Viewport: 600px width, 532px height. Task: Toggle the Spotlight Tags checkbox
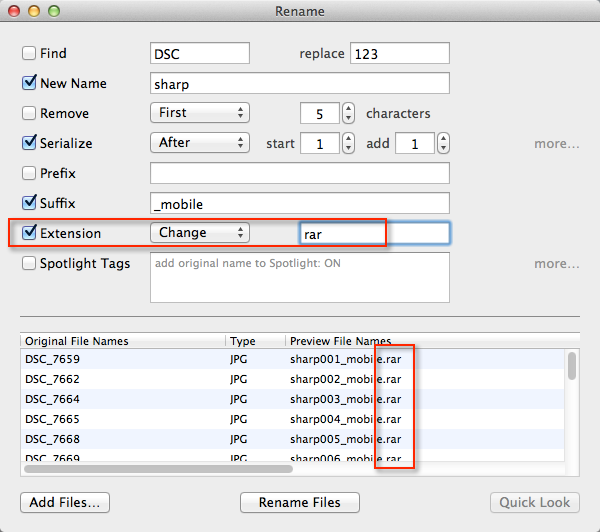point(29,263)
